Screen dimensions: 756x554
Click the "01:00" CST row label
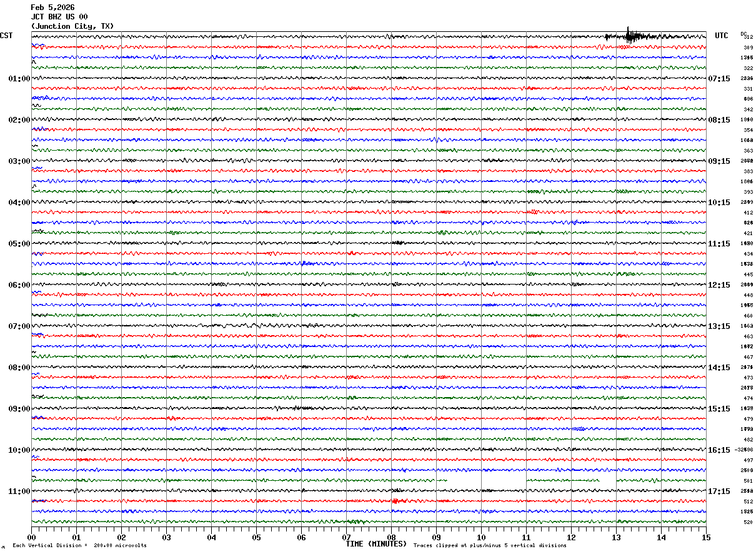(19, 79)
